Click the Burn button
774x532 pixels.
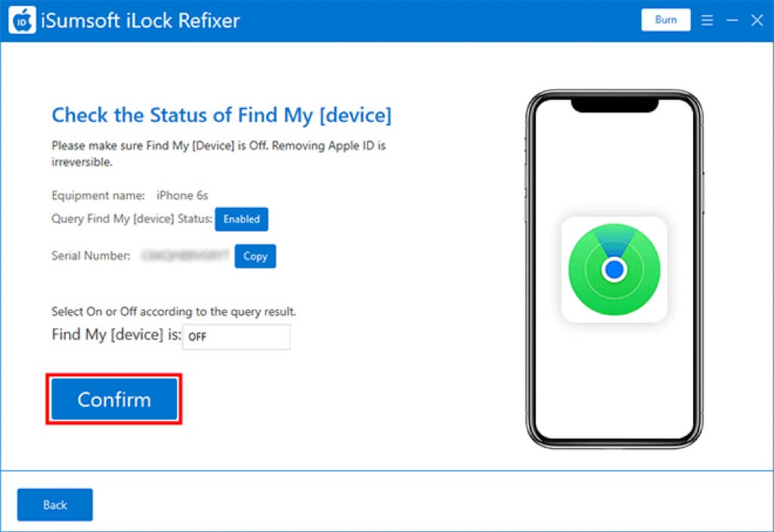(665, 20)
